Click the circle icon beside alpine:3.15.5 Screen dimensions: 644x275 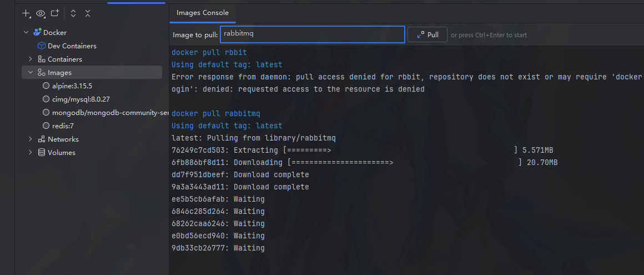(x=47, y=86)
